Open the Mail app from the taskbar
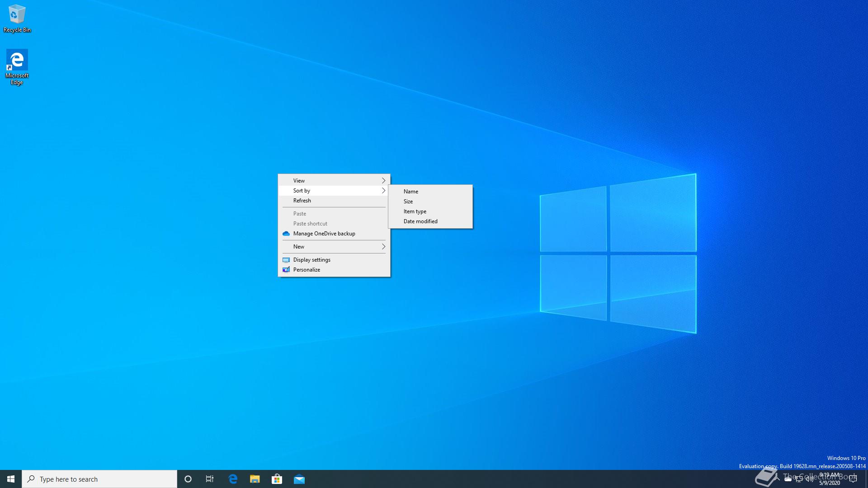Screen dimensions: 868x488 point(299,479)
